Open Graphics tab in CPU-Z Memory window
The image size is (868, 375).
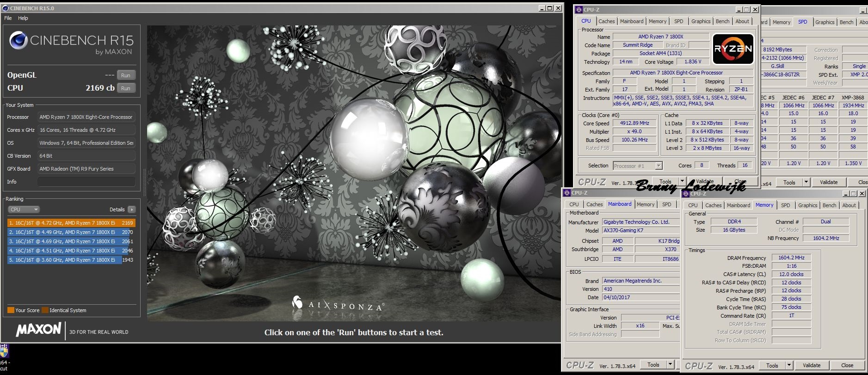point(807,205)
